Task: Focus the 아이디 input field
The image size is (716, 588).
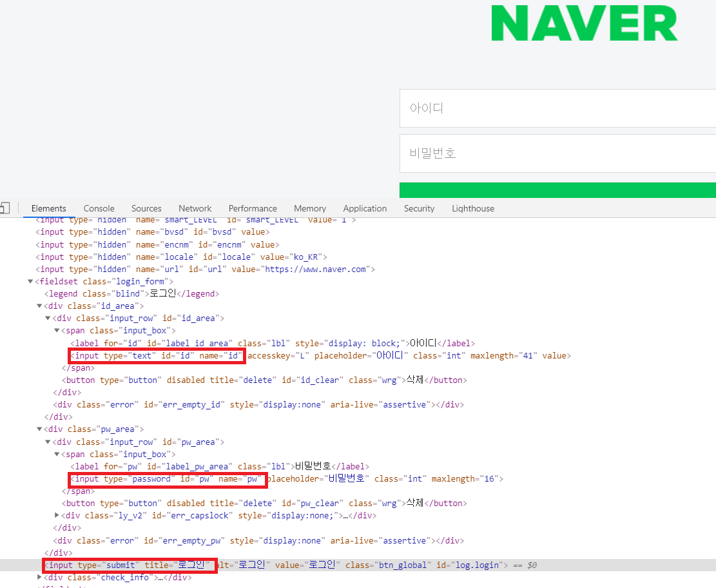Action: (557, 108)
